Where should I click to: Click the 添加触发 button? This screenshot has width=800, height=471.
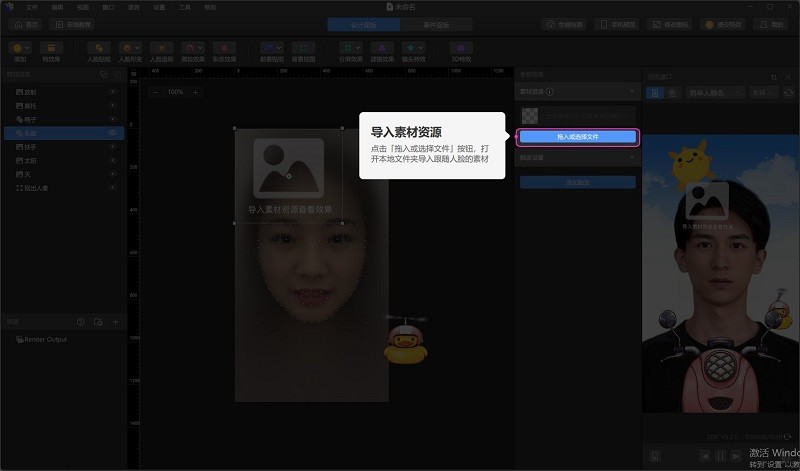click(578, 182)
